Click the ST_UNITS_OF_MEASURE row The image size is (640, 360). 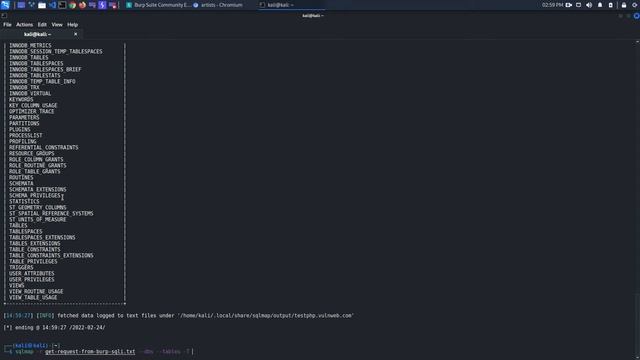tap(38, 220)
